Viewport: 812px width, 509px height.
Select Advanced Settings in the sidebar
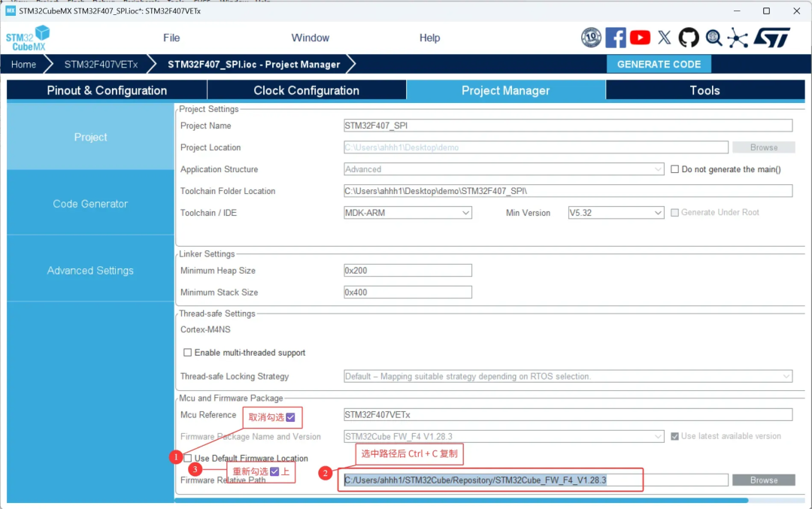[x=91, y=271]
